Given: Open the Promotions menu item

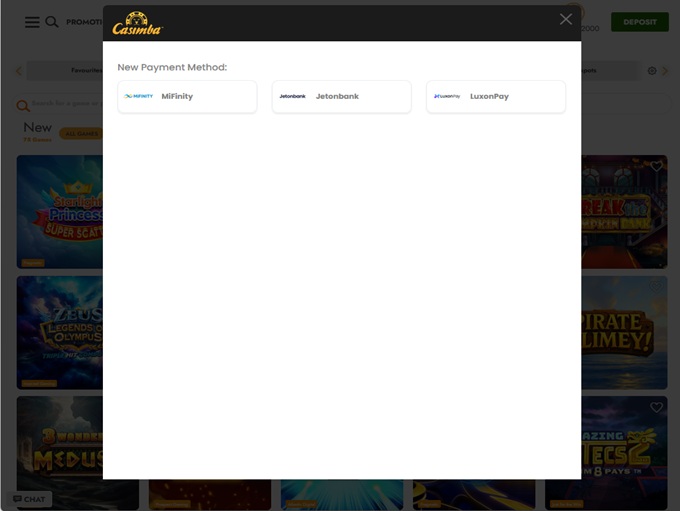Looking at the screenshot, I should 84,22.
